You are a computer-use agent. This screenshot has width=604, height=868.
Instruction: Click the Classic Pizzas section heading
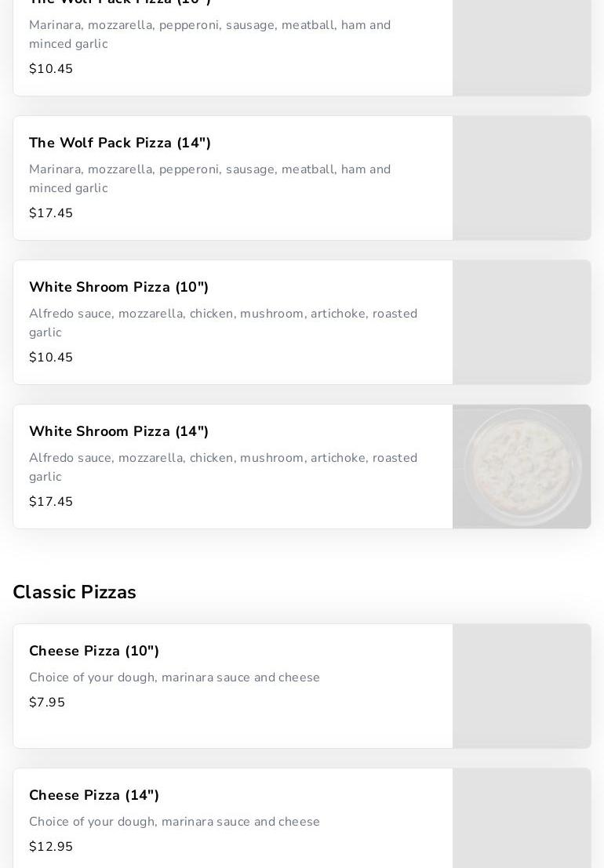[75, 592]
